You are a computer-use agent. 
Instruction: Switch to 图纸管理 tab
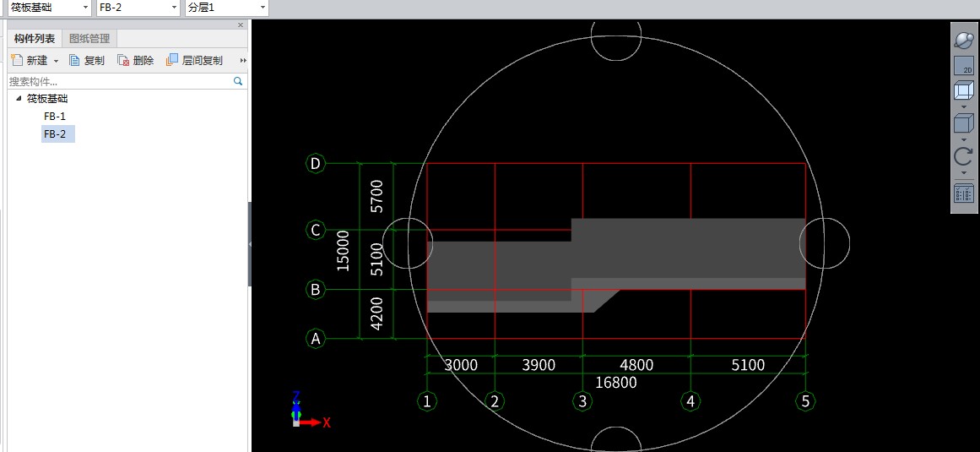(x=89, y=39)
